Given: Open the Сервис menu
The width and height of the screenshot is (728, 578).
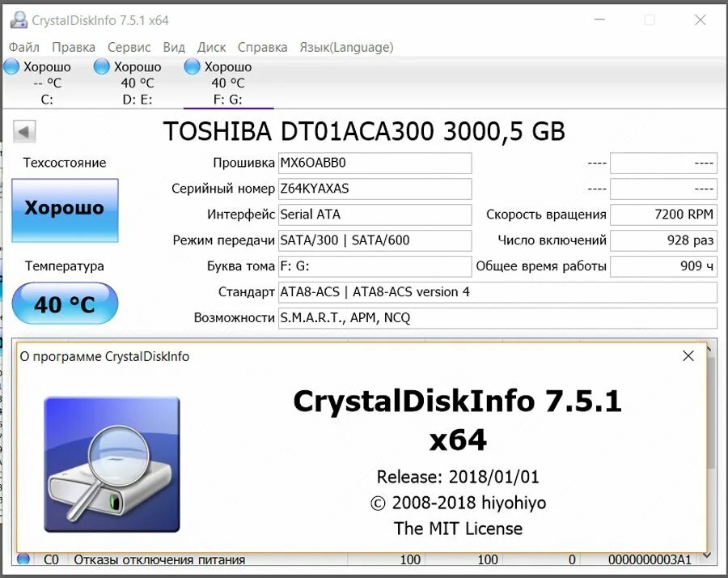Looking at the screenshot, I should pyautogui.click(x=129, y=48).
